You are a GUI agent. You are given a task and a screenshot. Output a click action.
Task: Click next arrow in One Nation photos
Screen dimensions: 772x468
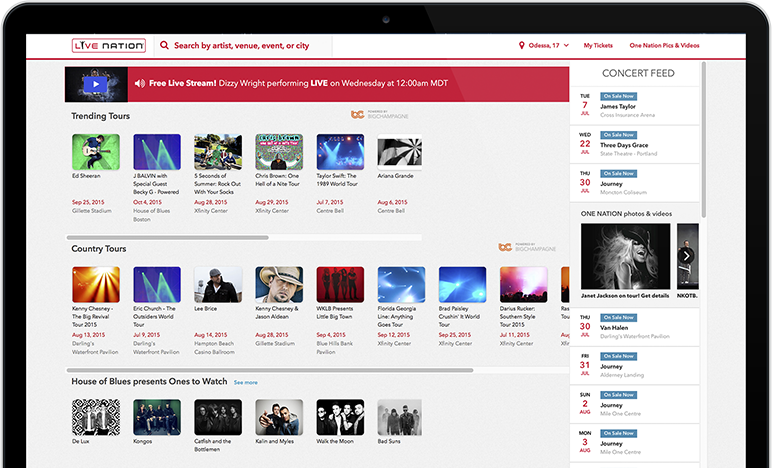pyautogui.click(x=686, y=255)
